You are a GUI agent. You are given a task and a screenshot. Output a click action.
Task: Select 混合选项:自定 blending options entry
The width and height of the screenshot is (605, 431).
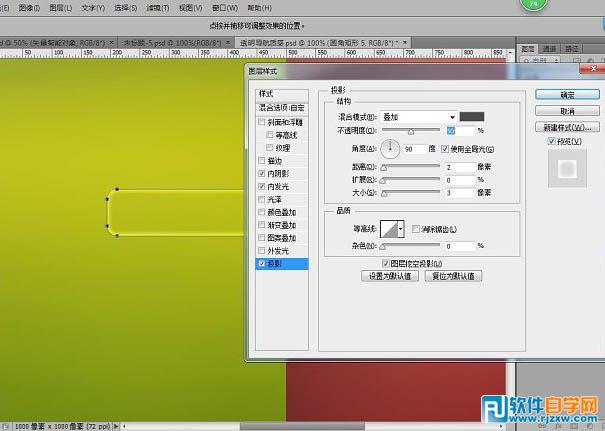tap(283, 107)
